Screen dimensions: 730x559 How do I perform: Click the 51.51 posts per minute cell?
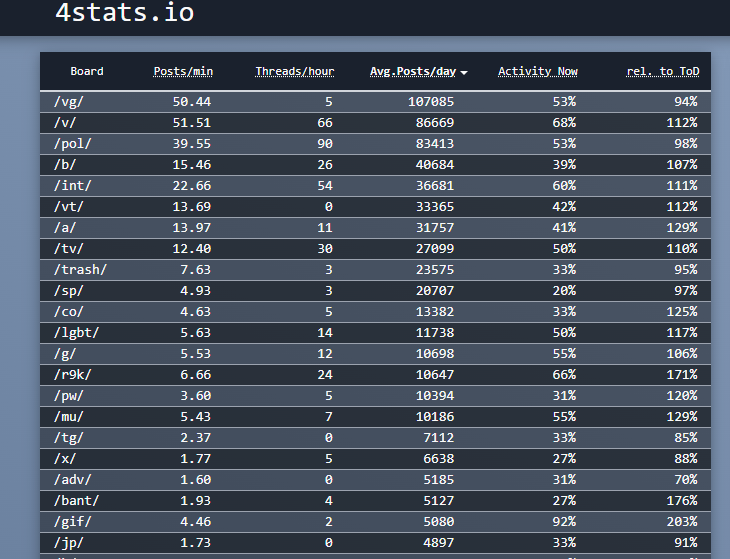(191, 122)
